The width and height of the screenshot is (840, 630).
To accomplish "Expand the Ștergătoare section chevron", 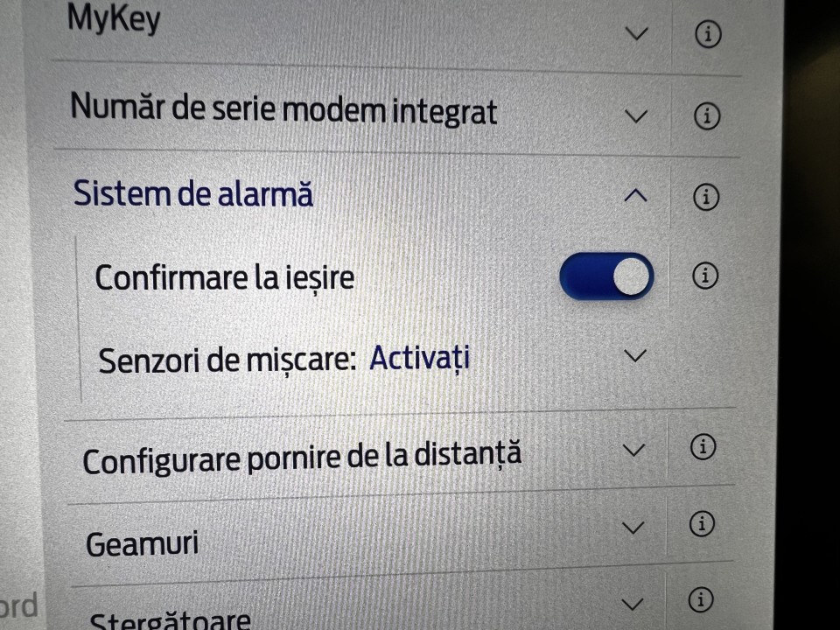I will tap(631, 603).
